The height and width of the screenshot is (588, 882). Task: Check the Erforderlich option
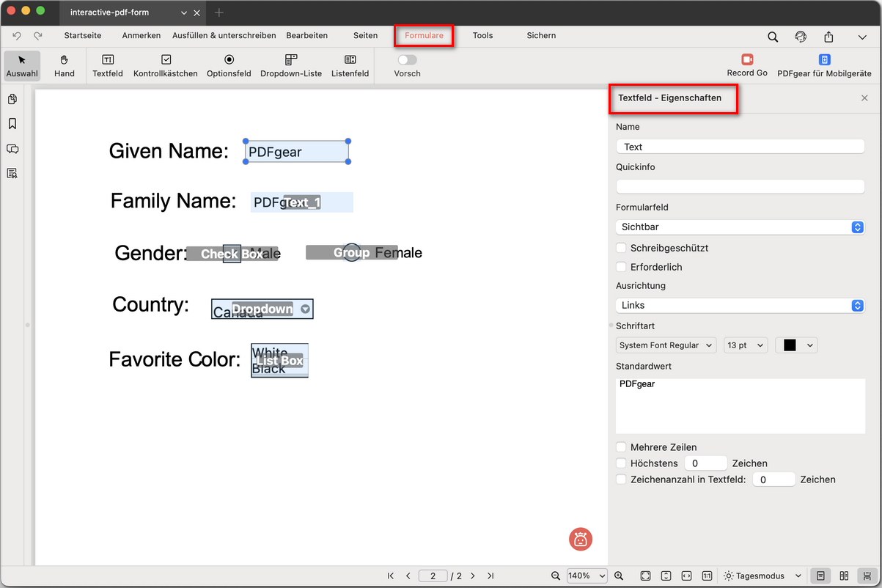point(621,268)
